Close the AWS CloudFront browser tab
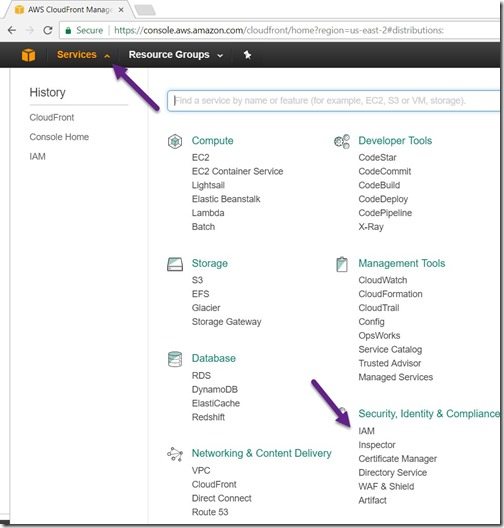Screen dimensions: 504x528 pos(121,10)
